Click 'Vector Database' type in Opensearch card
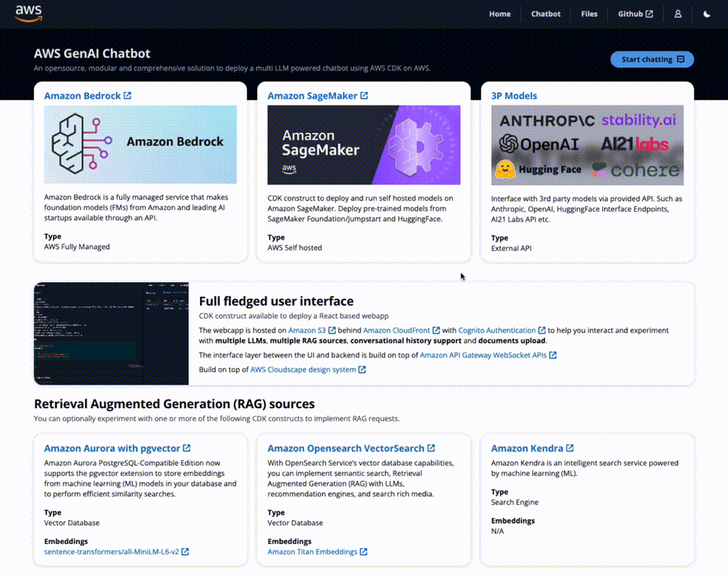Viewport: 728px width, 576px height. pos(295,523)
